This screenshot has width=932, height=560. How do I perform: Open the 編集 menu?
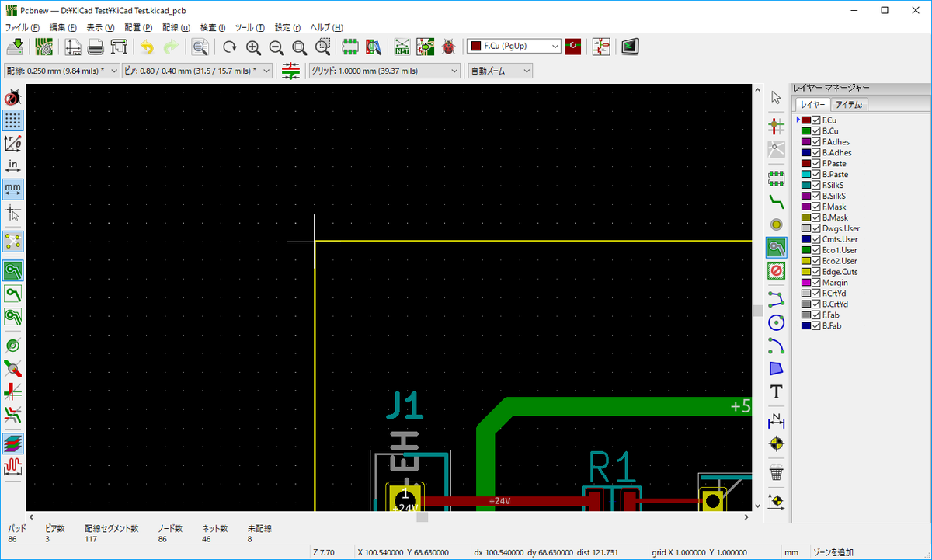pos(63,27)
